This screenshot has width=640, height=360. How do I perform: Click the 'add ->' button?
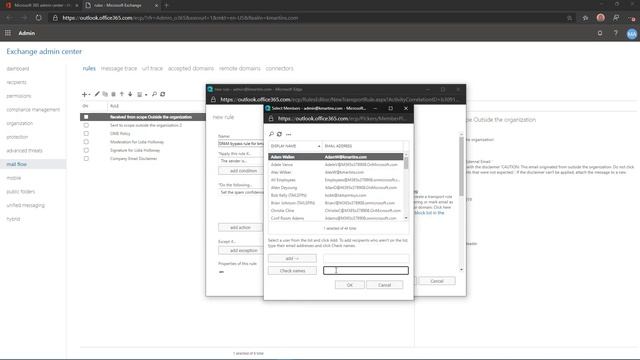292,258
